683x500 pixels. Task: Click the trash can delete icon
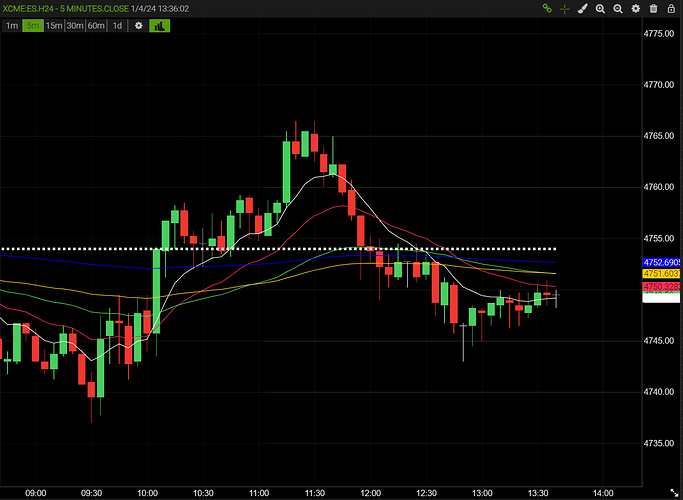(653, 8)
